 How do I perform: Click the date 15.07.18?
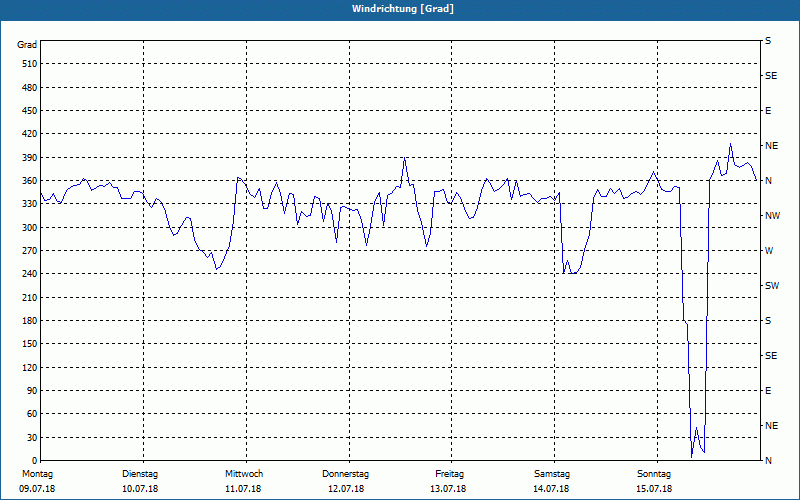click(x=654, y=489)
